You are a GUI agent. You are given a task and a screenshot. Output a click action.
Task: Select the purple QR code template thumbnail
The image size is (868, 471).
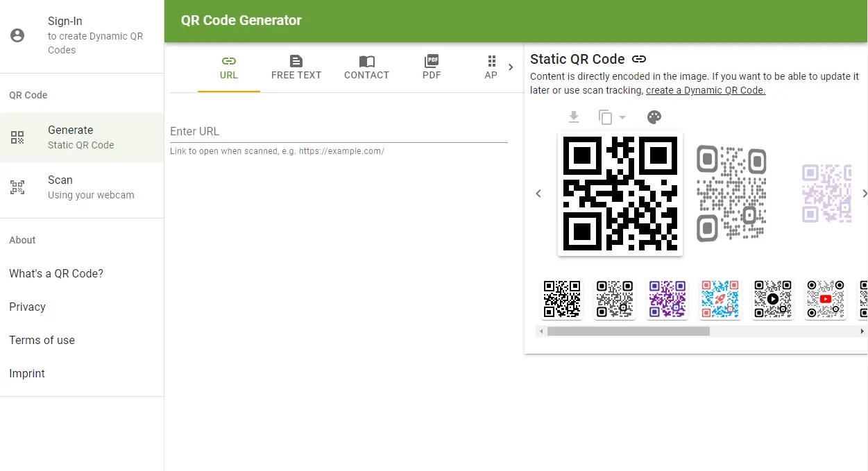667,299
